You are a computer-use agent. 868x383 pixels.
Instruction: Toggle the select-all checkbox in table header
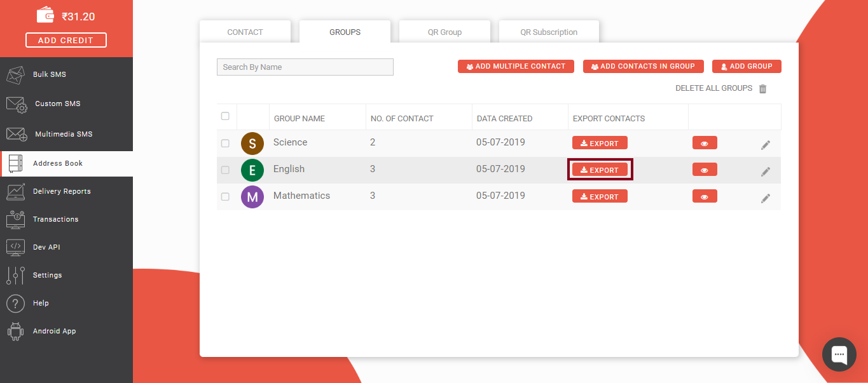[x=225, y=116]
